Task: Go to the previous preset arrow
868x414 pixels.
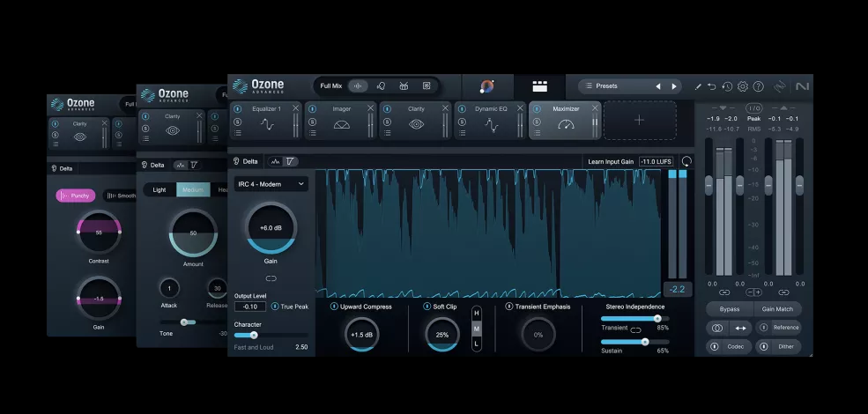Action: pyautogui.click(x=658, y=86)
